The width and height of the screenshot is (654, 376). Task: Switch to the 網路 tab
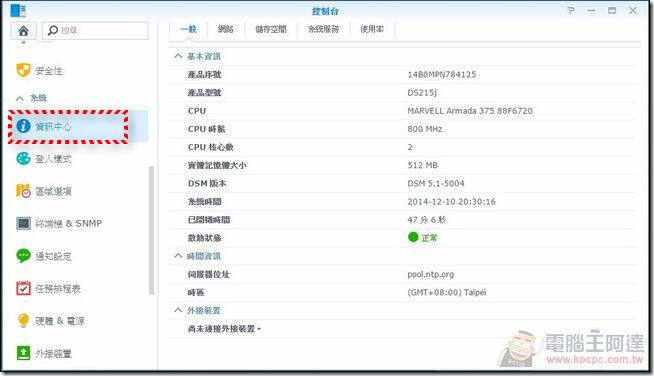[x=226, y=29]
